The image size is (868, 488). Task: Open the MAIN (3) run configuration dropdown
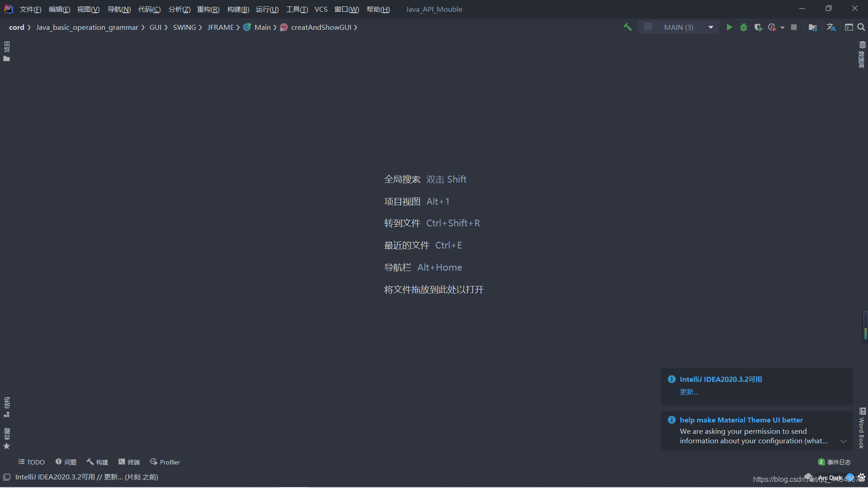coord(678,27)
